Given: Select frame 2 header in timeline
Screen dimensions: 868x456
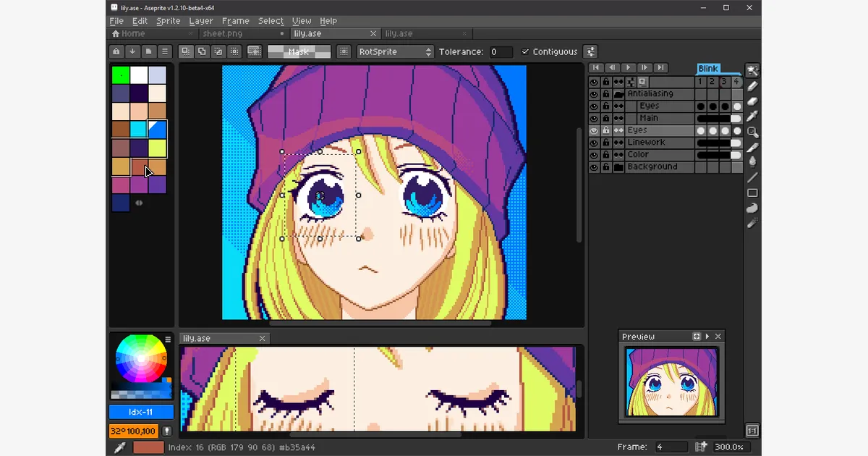Looking at the screenshot, I should 712,82.
